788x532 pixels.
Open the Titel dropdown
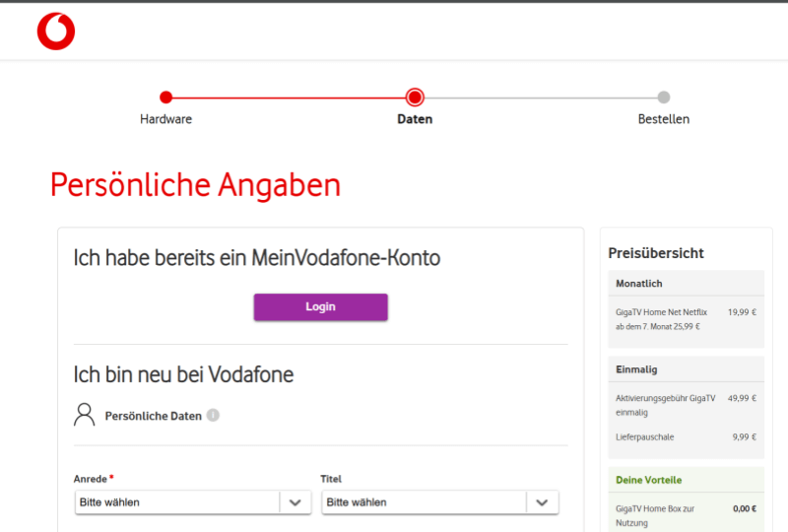pyautogui.click(x=439, y=502)
